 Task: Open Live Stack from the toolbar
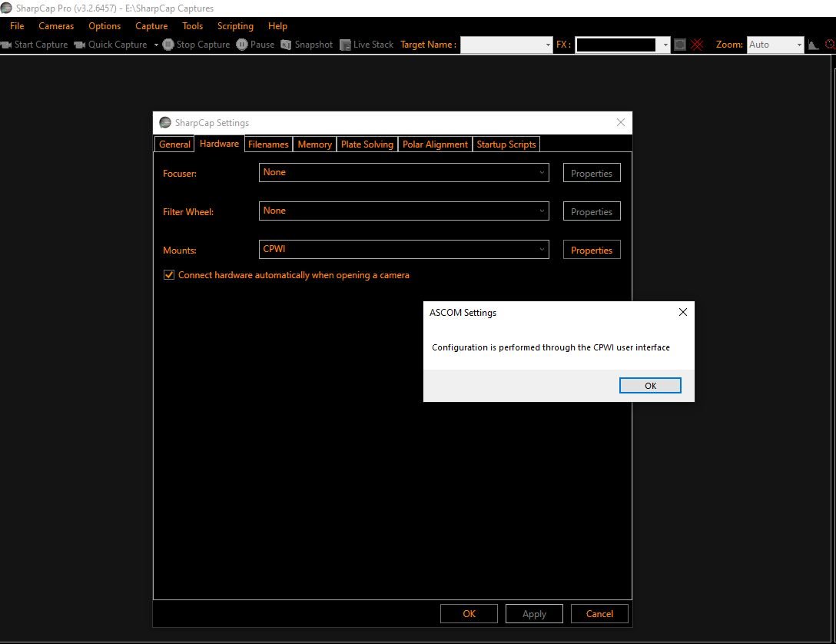367,45
